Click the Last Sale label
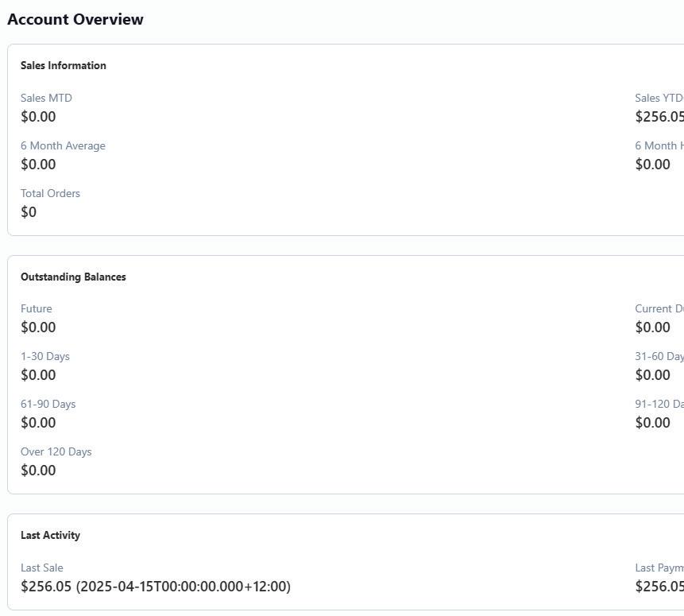 click(x=41, y=568)
